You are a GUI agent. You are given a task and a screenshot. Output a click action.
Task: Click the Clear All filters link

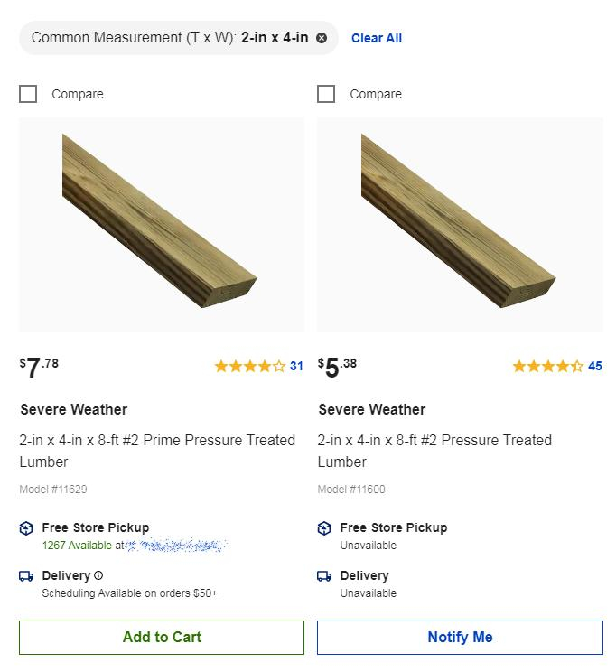click(x=377, y=38)
